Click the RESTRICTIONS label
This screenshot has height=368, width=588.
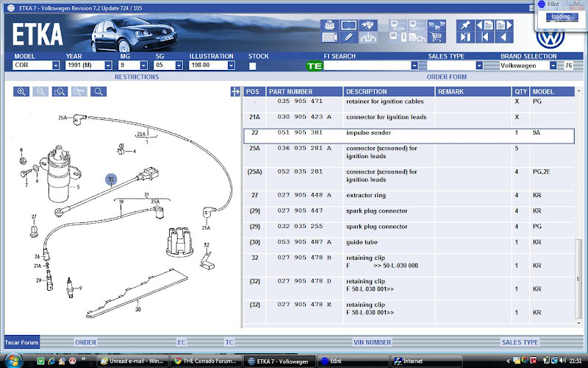point(136,77)
